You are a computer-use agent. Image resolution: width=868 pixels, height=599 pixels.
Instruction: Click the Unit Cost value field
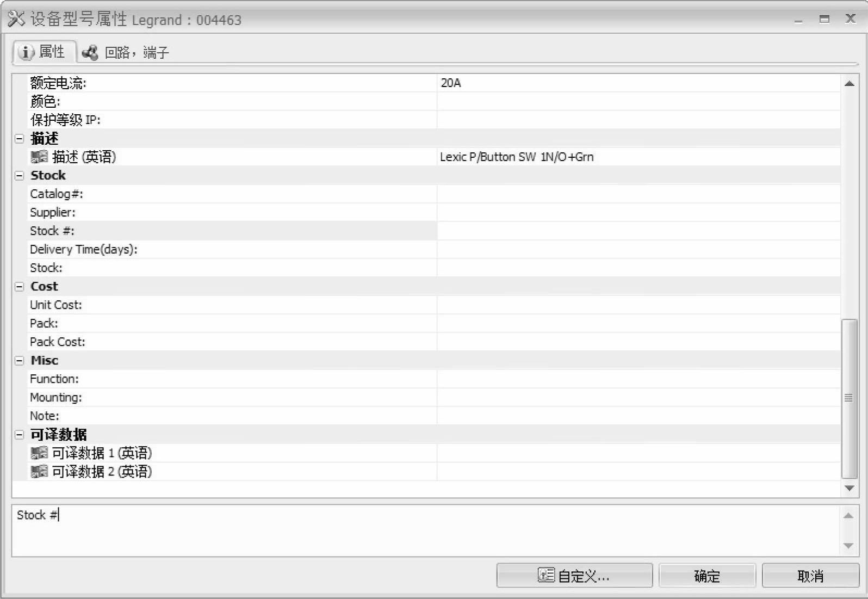638,305
